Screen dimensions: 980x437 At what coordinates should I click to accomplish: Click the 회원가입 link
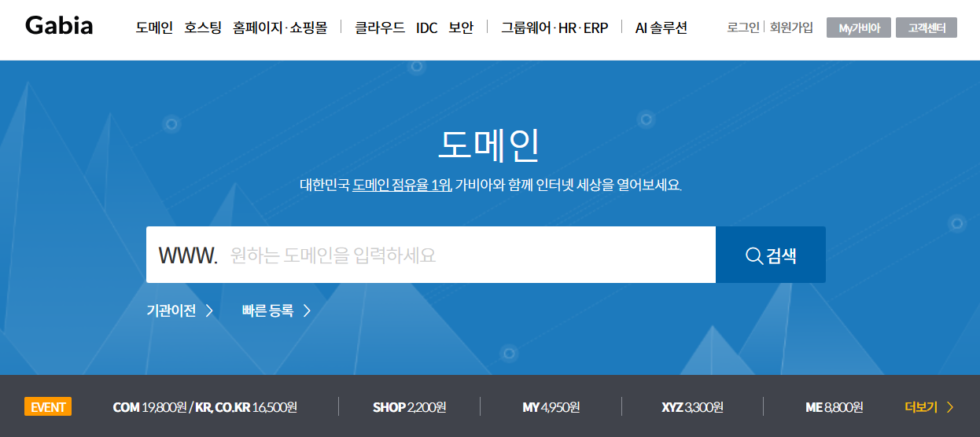(x=791, y=28)
